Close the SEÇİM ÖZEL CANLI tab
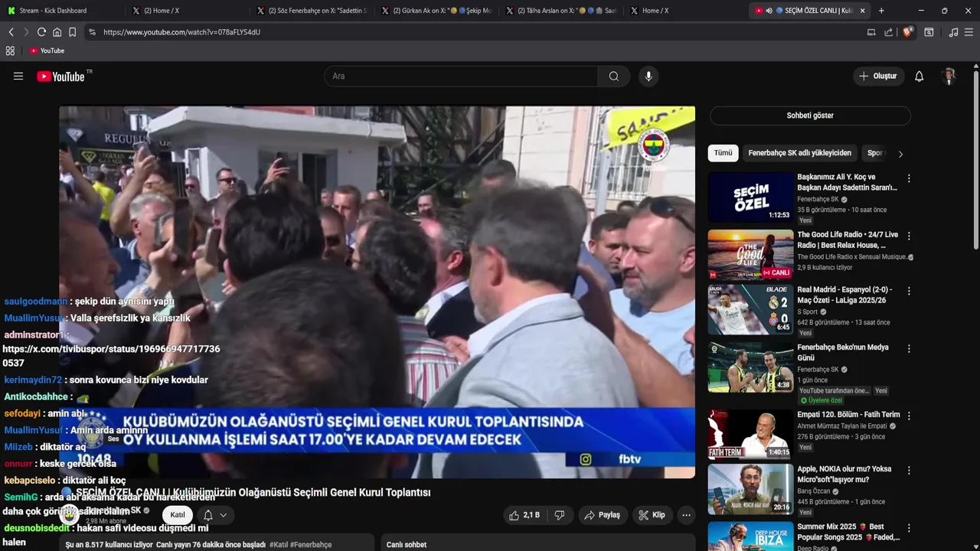 tap(862, 11)
